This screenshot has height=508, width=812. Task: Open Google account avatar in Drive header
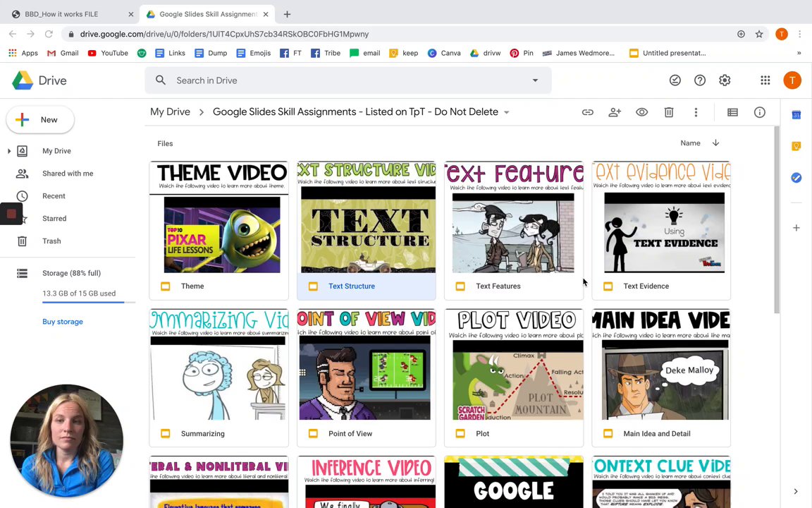(792, 80)
